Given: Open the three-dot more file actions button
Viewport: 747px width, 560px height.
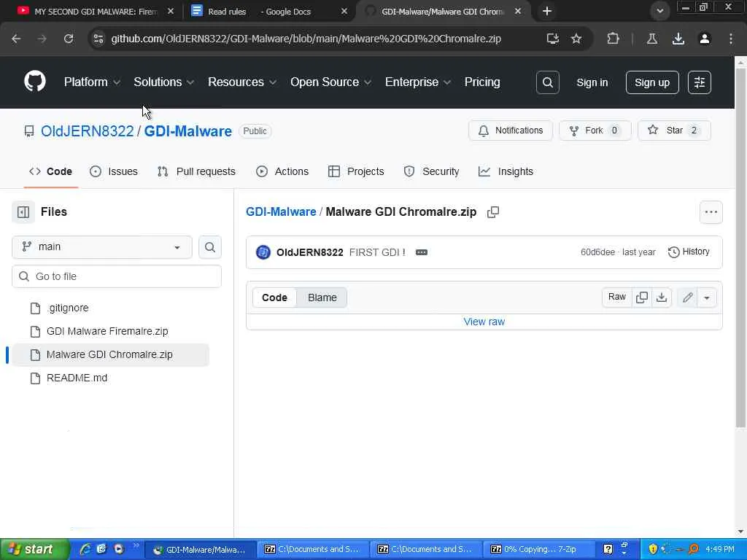Looking at the screenshot, I should [711, 212].
